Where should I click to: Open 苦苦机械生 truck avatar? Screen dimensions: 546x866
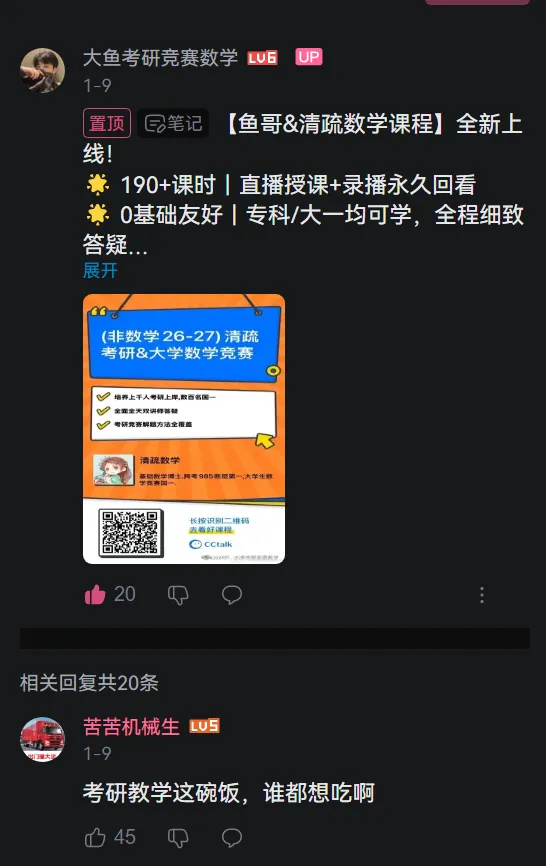click(x=43, y=739)
